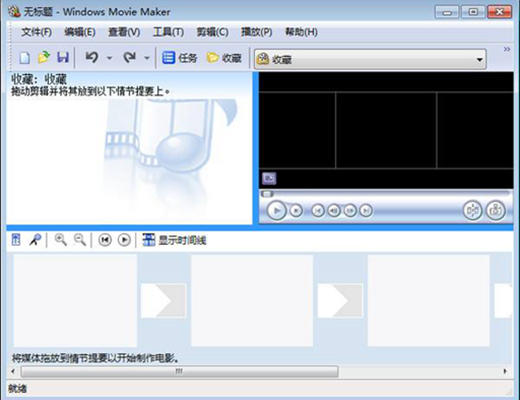Click second transition cell in storyboard

pyautogui.click(x=340, y=301)
